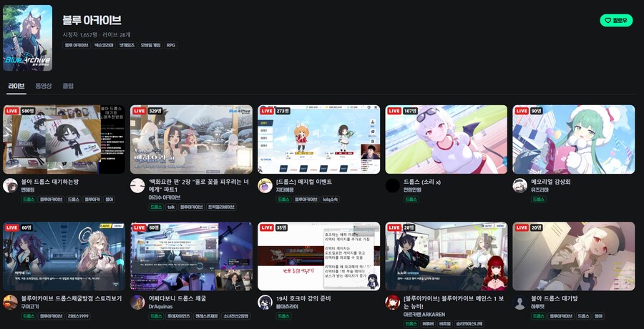
Task: Visit streamer name 아르카렌 ARKAREN
Action: pos(424,314)
